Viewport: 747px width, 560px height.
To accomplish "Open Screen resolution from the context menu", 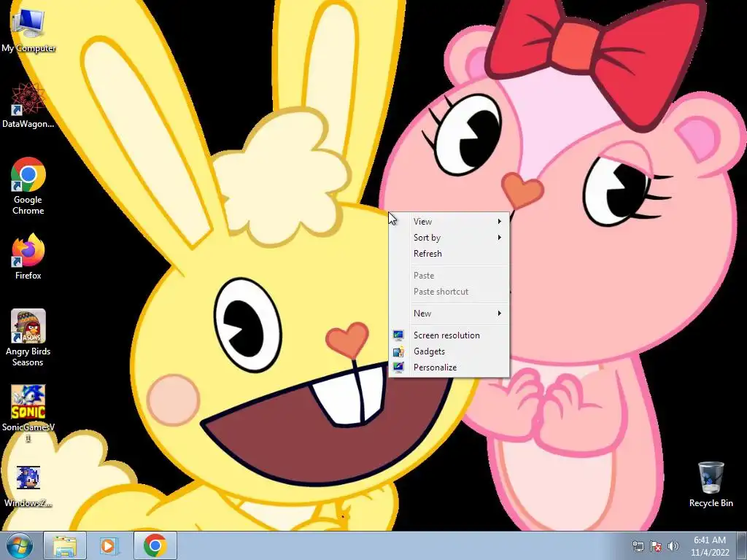I will [449, 335].
